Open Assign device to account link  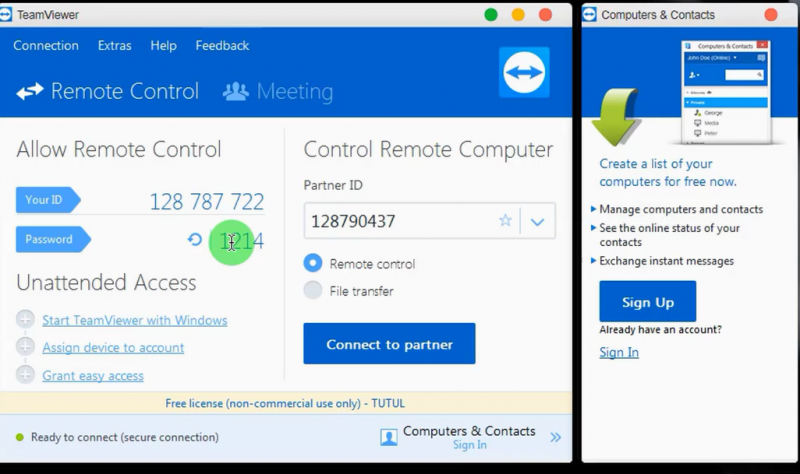coord(113,347)
